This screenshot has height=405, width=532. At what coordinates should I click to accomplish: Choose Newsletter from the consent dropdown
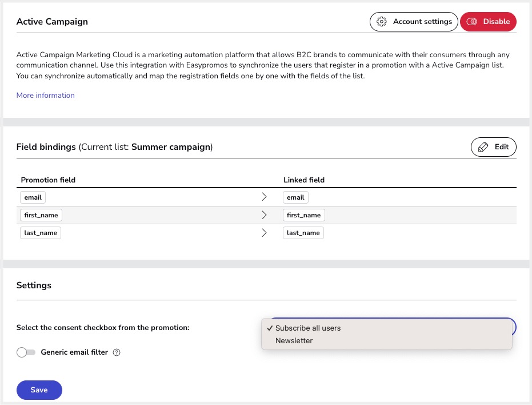coord(294,341)
